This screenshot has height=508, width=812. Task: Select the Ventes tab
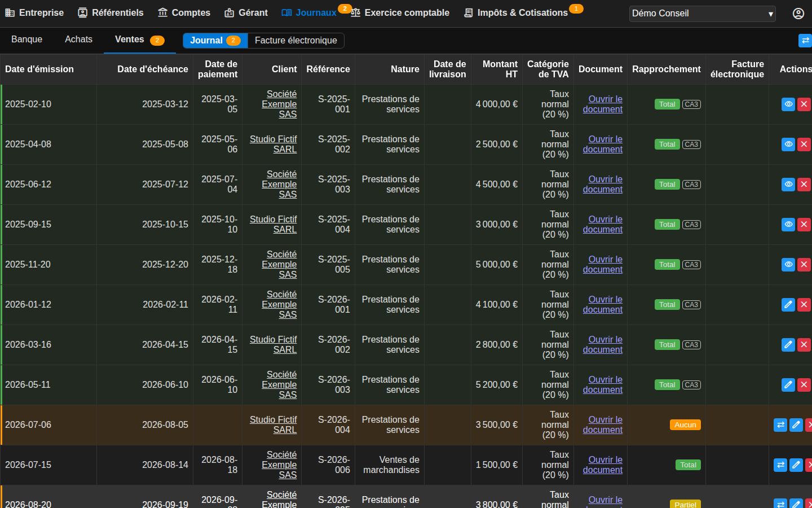tap(139, 40)
